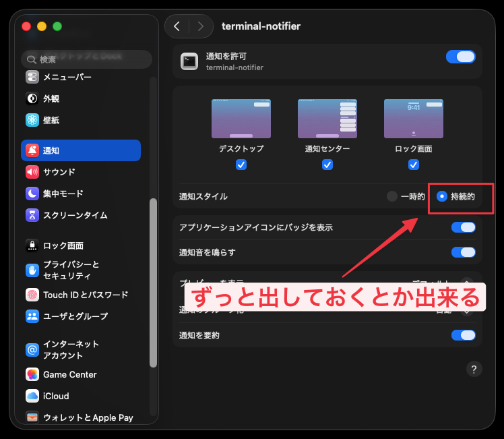Open the help question mark button
The image size is (504, 439).
point(474,369)
